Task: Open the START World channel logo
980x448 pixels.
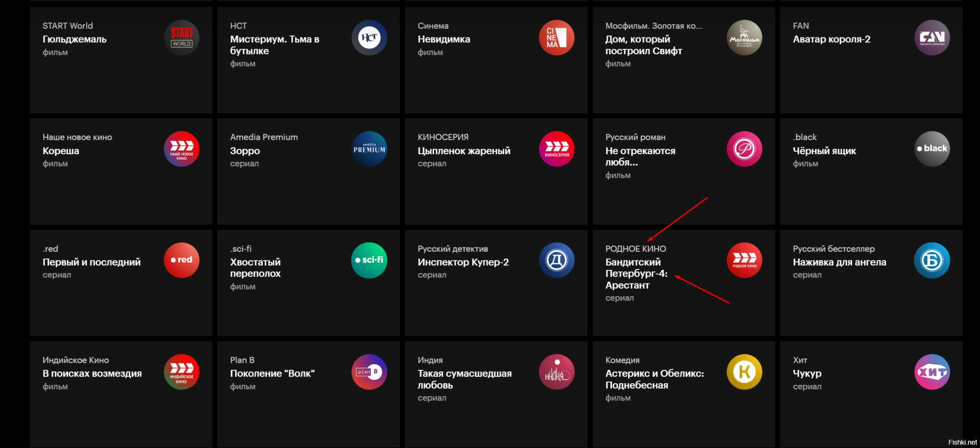Action: pos(181,37)
